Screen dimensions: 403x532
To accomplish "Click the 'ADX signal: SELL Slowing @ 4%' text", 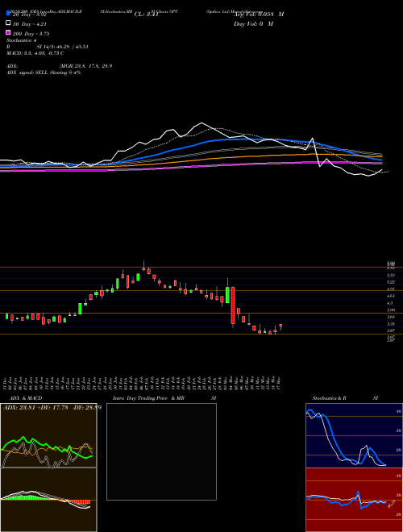I will click(44, 73).
